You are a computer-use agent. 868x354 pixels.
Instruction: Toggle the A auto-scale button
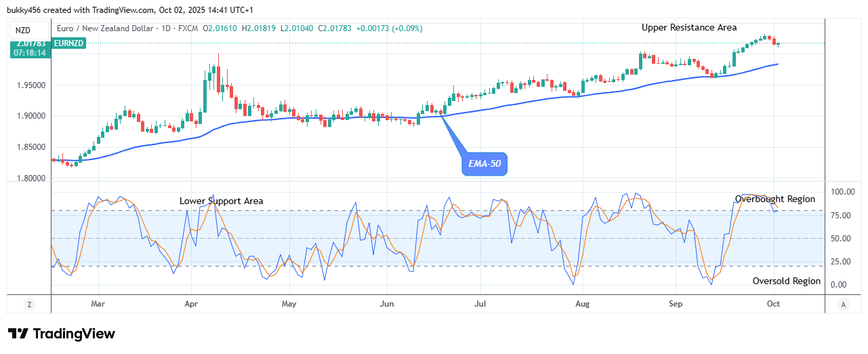point(842,305)
